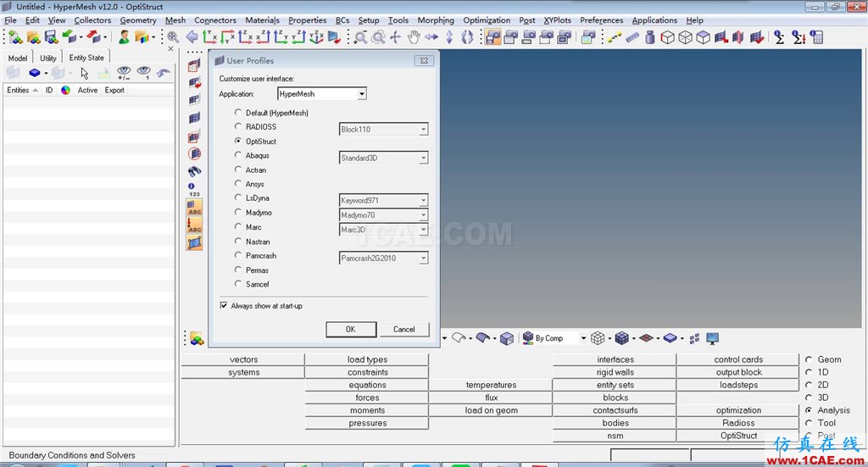Image resolution: width=868 pixels, height=467 pixels.
Task: Select the LsDyna profile radio button
Action: (238, 197)
